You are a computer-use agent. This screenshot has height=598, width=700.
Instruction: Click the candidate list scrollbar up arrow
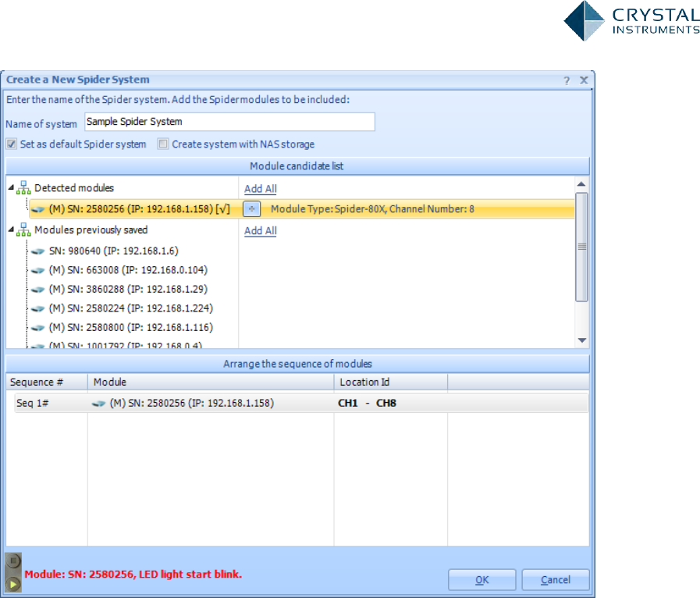coord(581,184)
